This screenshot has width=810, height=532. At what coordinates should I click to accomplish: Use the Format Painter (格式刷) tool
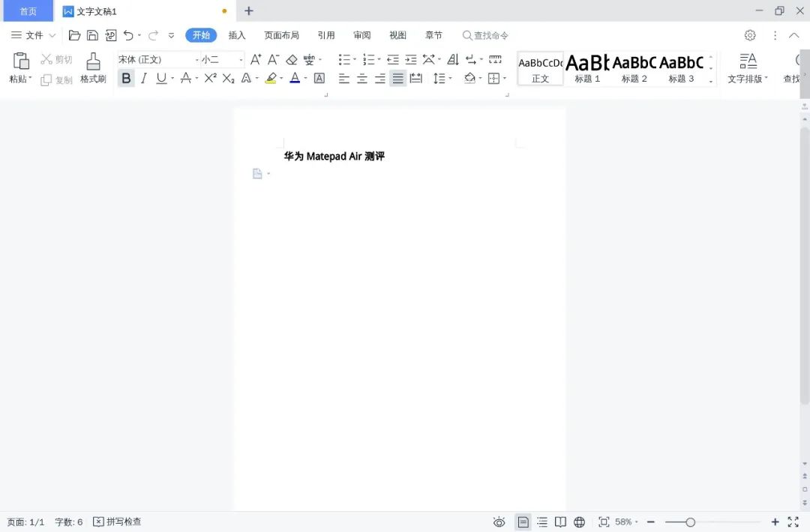pyautogui.click(x=93, y=67)
